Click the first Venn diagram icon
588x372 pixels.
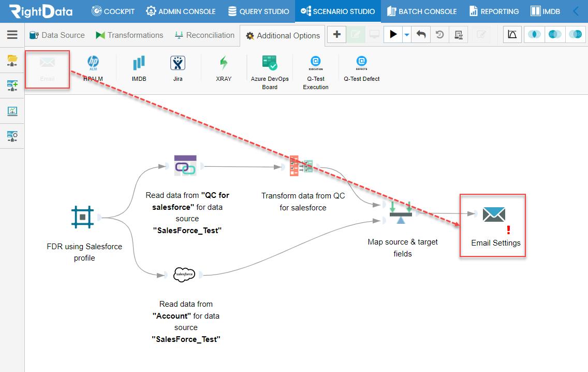[x=534, y=35]
